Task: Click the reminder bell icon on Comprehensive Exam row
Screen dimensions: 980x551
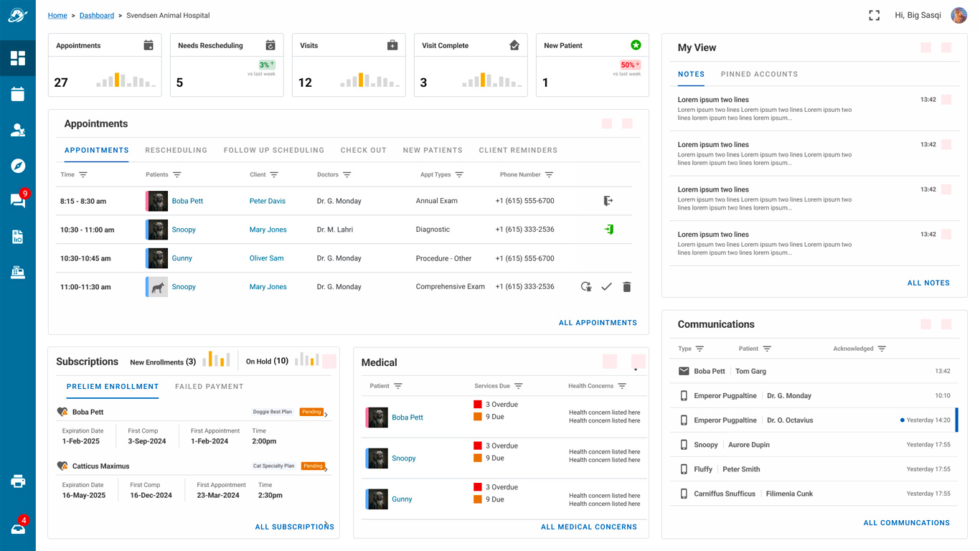Action: [586, 287]
